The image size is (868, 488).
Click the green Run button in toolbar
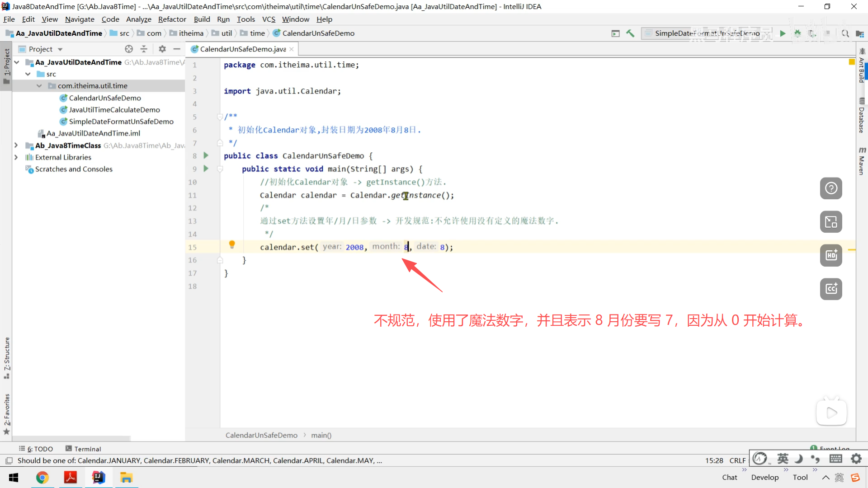point(783,33)
